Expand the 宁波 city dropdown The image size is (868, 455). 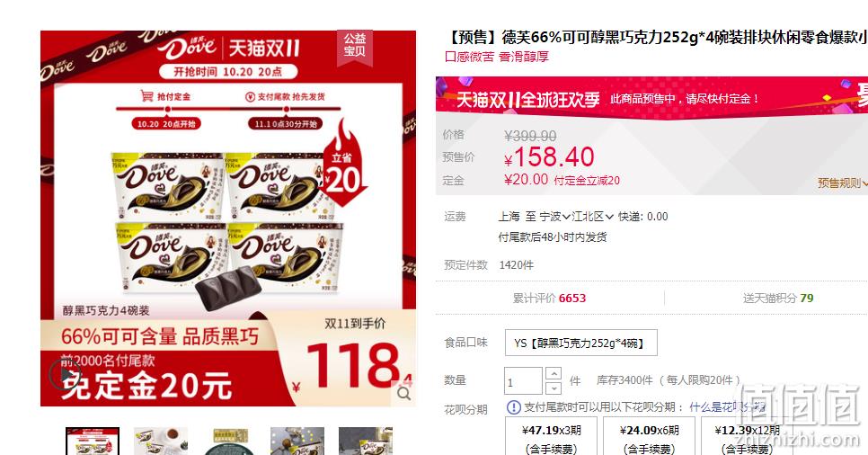[555, 217]
